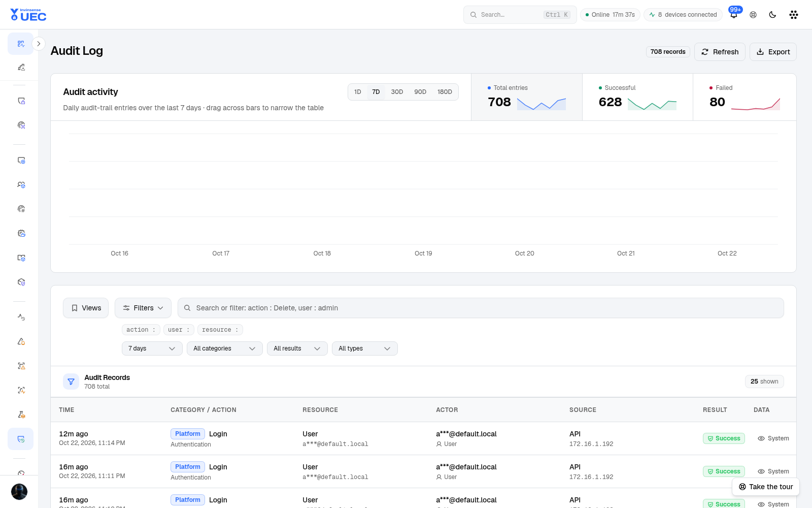Click the lifebuoy help icon in header
The height and width of the screenshot is (508, 812).
click(x=753, y=15)
